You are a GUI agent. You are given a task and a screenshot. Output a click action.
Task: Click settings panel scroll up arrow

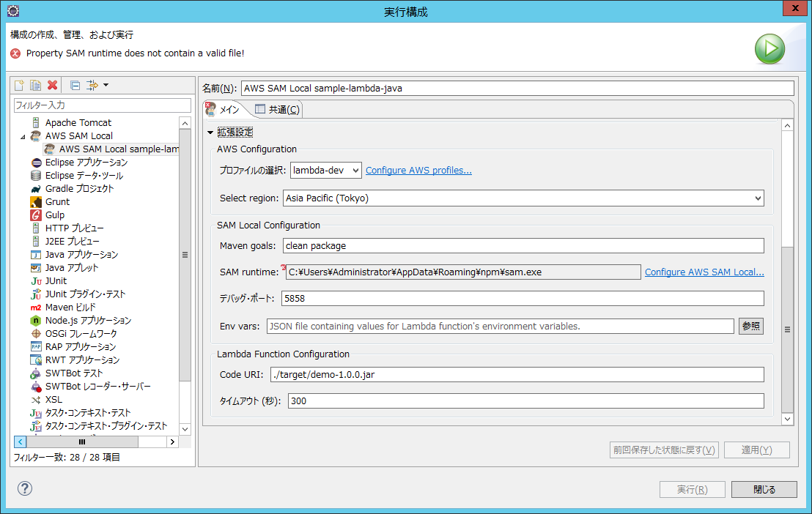pyautogui.click(x=787, y=125)
